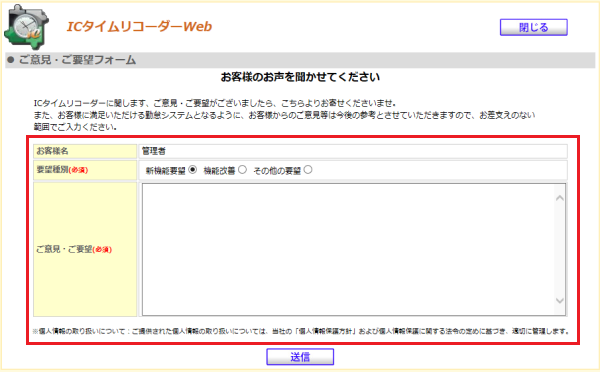Click the 閉じる button
The width and height of the screenshot is (600, 372).
(x=533, y=27)
